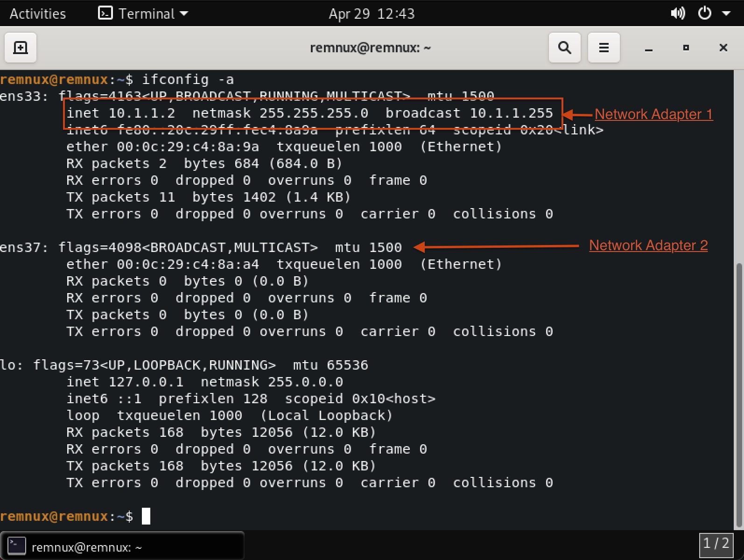744x560 pixels.
Task: Click the power icon in top bar
Action: [704, 13]
